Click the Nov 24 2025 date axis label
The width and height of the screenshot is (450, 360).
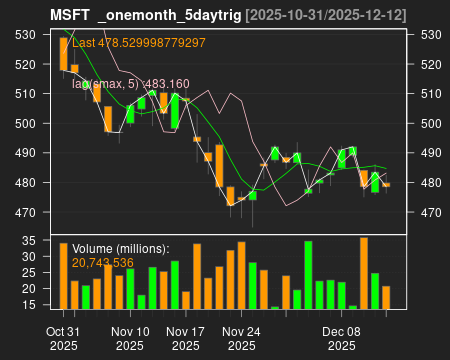click(241, 339)
